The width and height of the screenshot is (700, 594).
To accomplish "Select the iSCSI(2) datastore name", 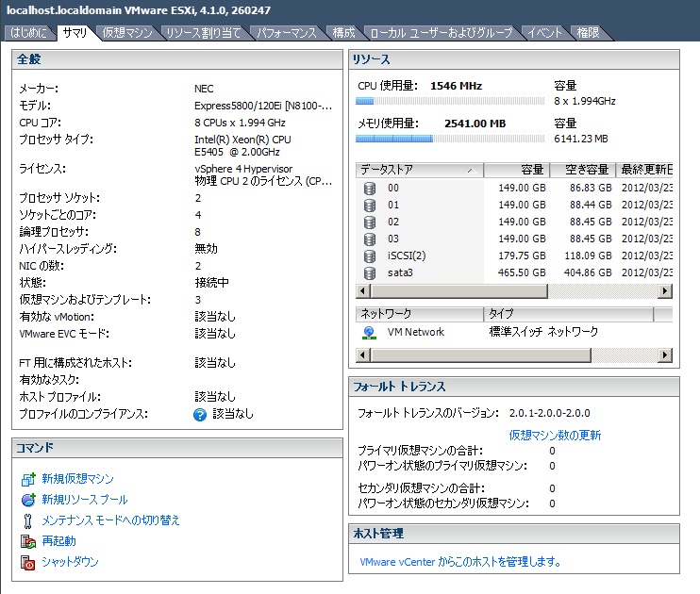I will coord(407,256).
